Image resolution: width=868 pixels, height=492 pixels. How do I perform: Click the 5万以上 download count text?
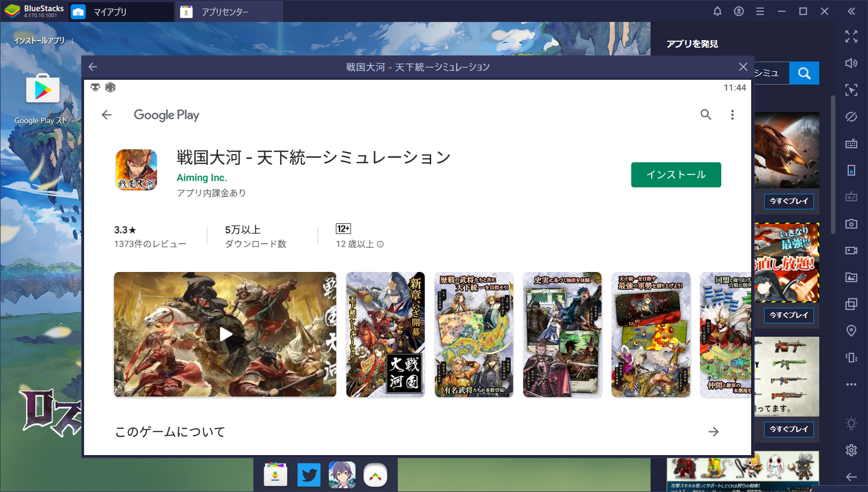[x=243, y=230]
